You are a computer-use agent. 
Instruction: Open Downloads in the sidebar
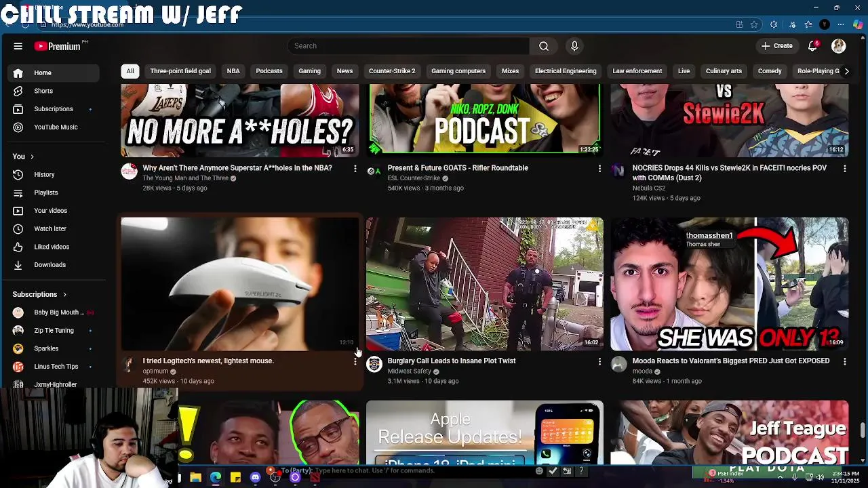(x=54, y=265)
